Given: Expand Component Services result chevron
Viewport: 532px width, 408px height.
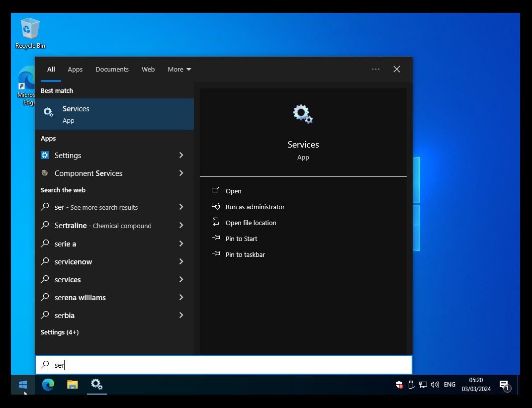Looking at the screenshot, I should pyautogui.click(x=181, y=173).
